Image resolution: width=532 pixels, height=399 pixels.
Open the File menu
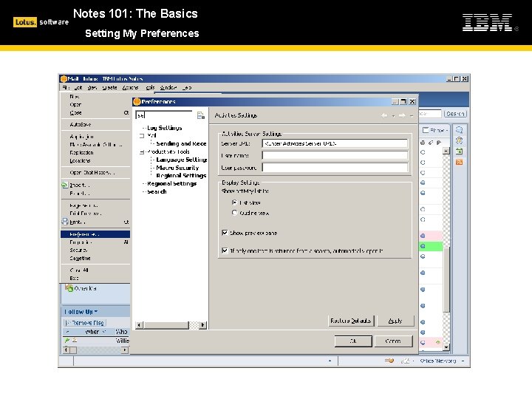[66, 87]
